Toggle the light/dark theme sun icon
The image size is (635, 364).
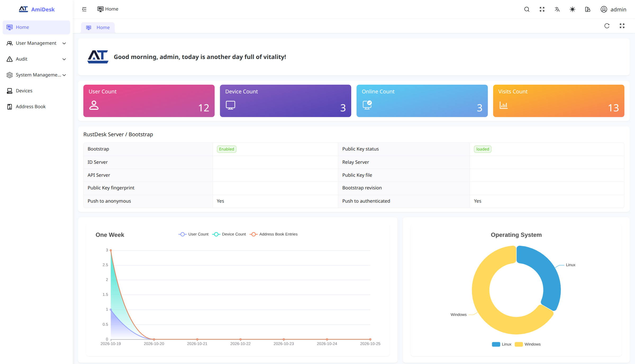[573, 9]
